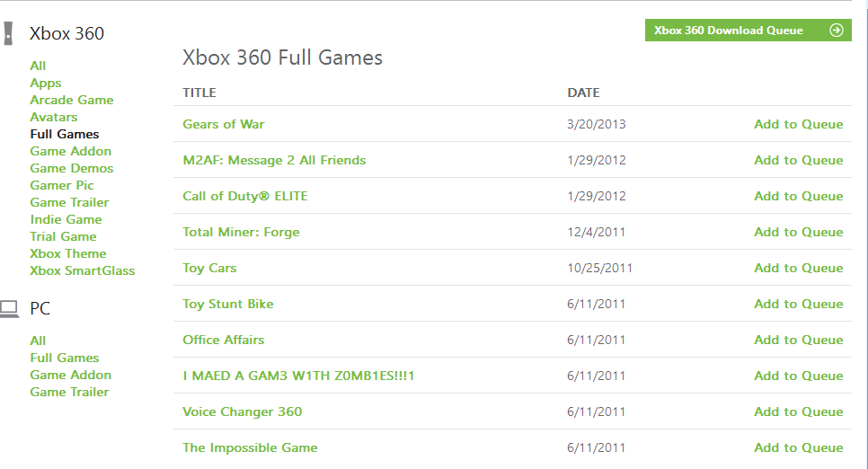868x469 pixels.
Task: Open the Game Demos category
Action: [71, 168]
